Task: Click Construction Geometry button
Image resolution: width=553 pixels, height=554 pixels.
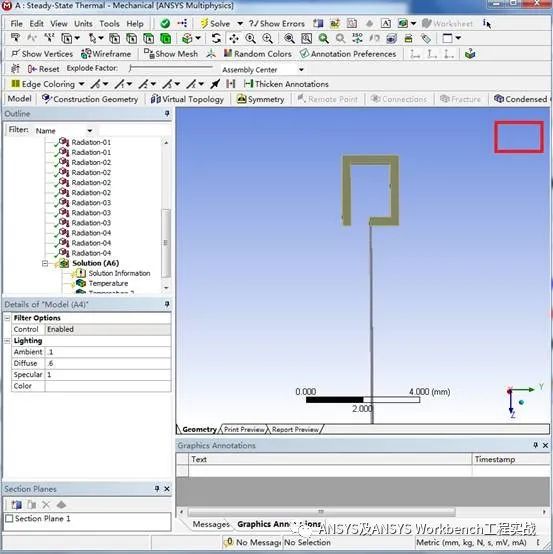Action: [90, 99]
